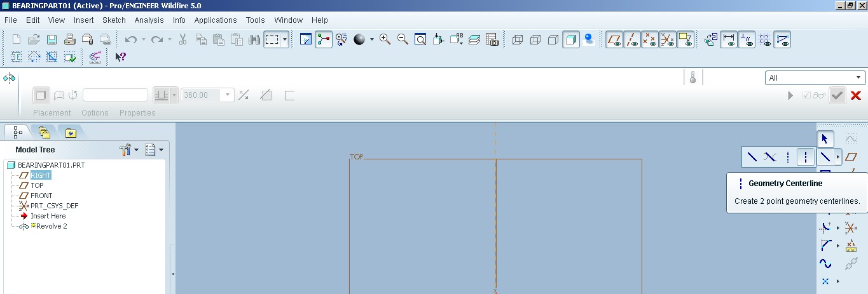The width and height of the screenshot is (868, 294).
Task: Click the Refit zoom icon
Action: pos(420,39)
